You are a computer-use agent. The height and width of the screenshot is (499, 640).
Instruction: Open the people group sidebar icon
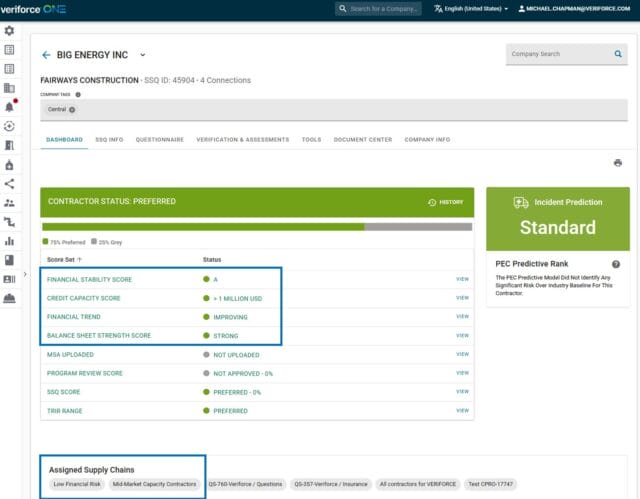click(x=9, y=203)
